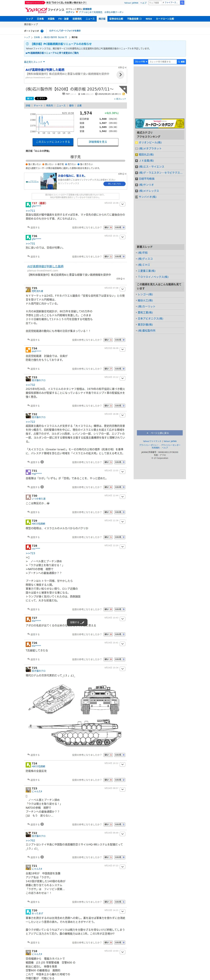Focus the ウェブ検索 header input

(x=155, y=3)
